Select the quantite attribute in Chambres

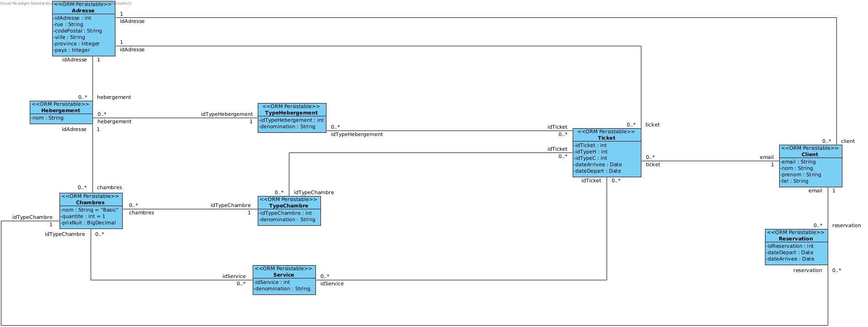point(83,216)
